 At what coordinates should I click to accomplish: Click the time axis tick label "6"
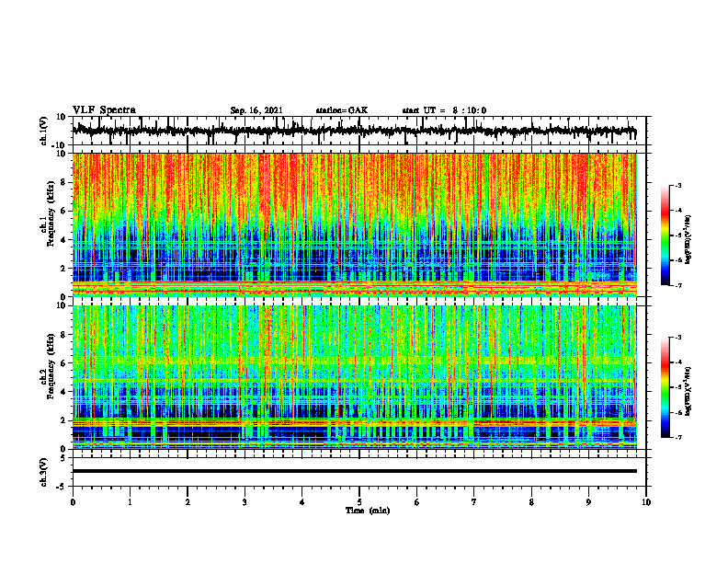click(x=417, y=502)
